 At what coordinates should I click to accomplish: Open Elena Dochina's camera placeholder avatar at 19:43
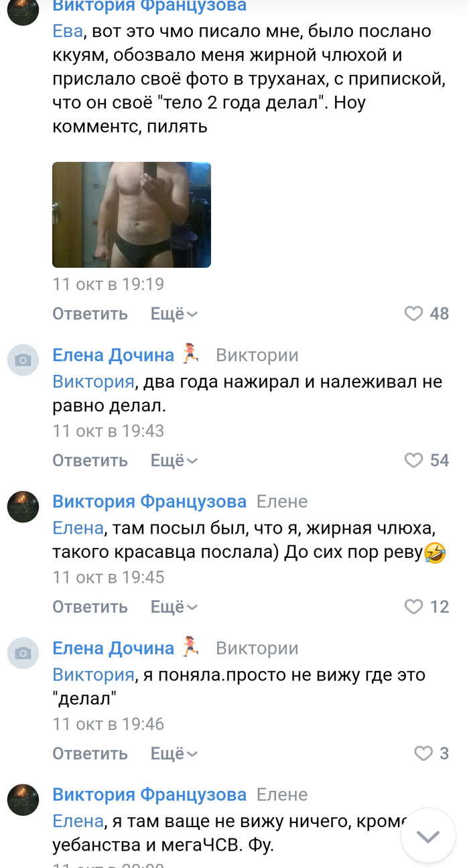click(x=23, y=360)
